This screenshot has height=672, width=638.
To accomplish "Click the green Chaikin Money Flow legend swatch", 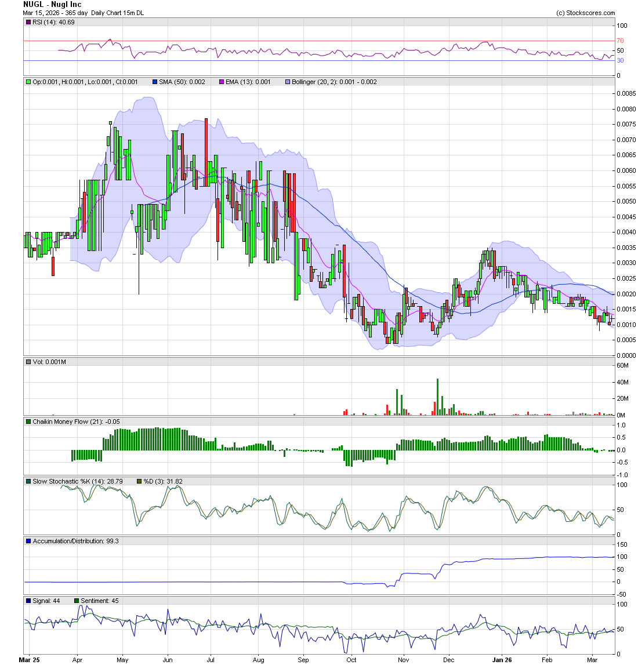I will (x=28, y=422).
